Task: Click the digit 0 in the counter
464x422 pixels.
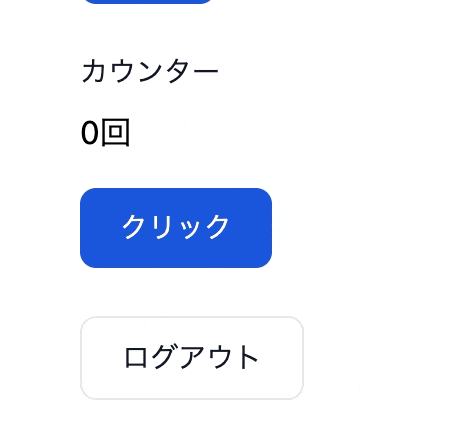Action: point(90,133)
